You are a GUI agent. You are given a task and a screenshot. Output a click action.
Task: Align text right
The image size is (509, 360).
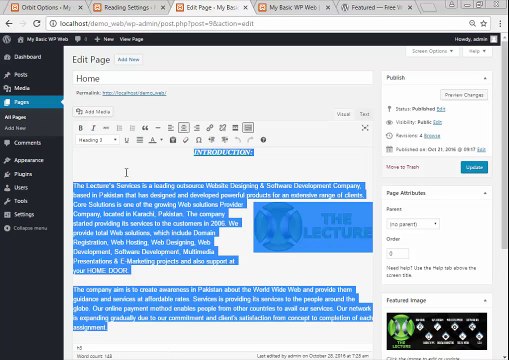[x=197, y=128]
